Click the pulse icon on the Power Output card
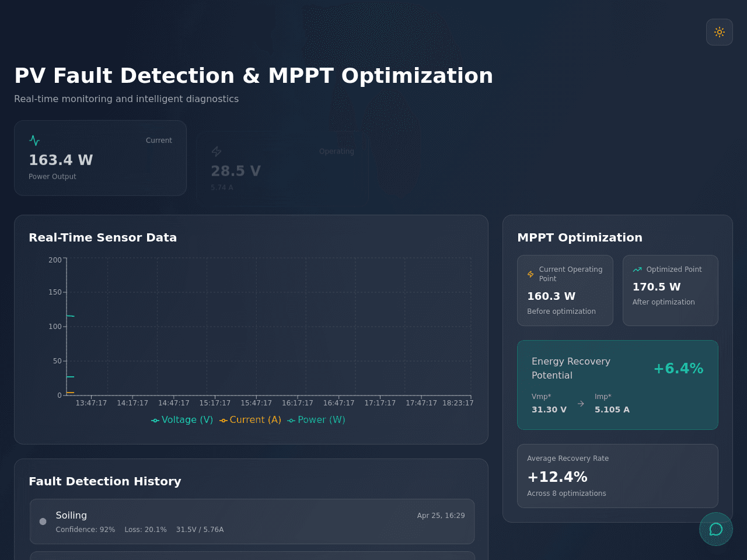Screen dimensions: 747x560 (x=34, y=141)
